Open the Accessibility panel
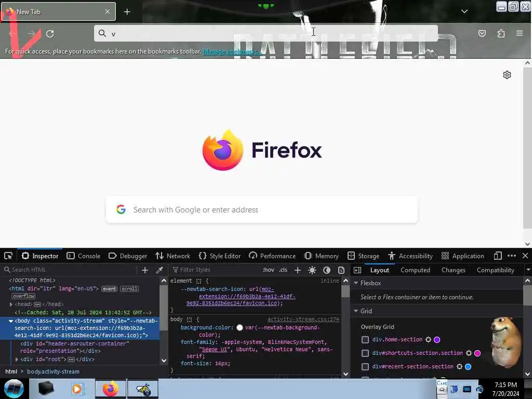Image resolution: width=532 pixels, height=399 pixels. [x=410, y=256]
